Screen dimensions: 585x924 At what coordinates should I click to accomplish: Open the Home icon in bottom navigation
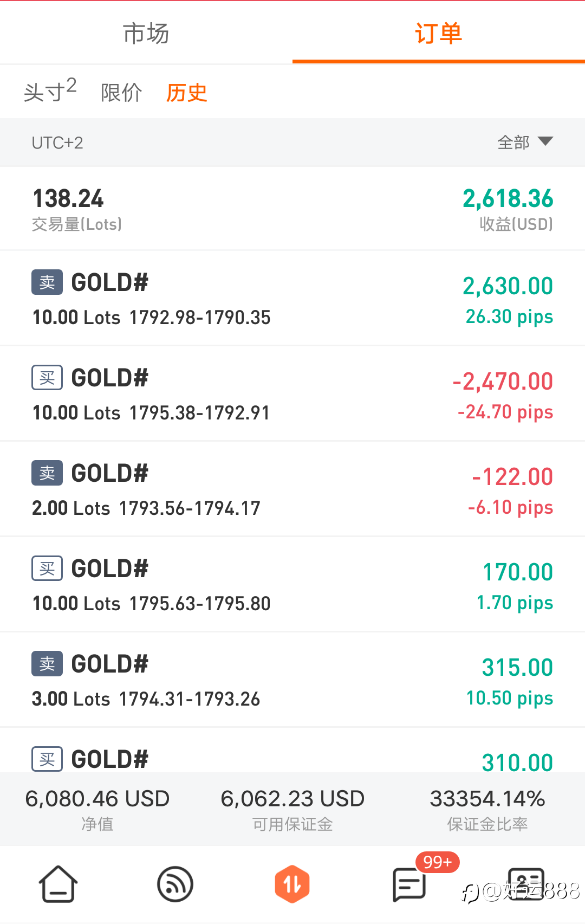pos(58,884)
